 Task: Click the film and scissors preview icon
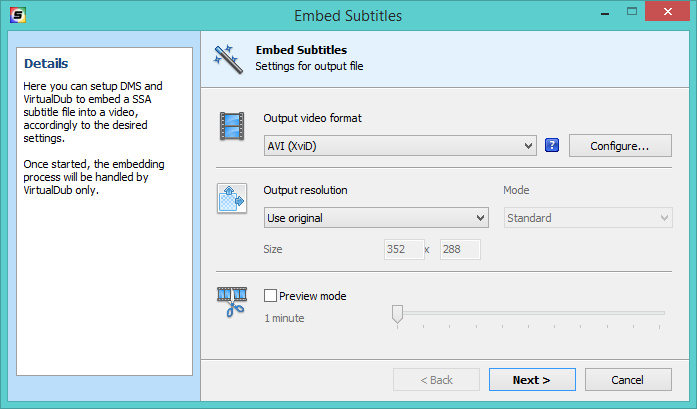(x=232, y=301)
